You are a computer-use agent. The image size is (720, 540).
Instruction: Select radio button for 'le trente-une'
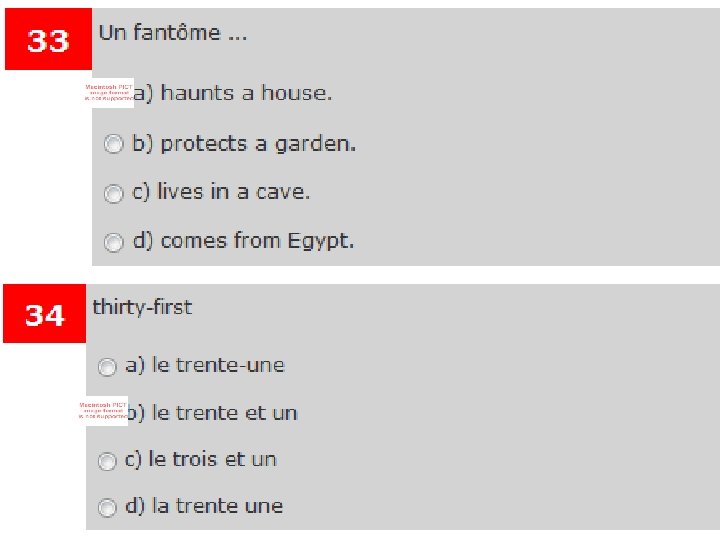click(x=107, y=366)
